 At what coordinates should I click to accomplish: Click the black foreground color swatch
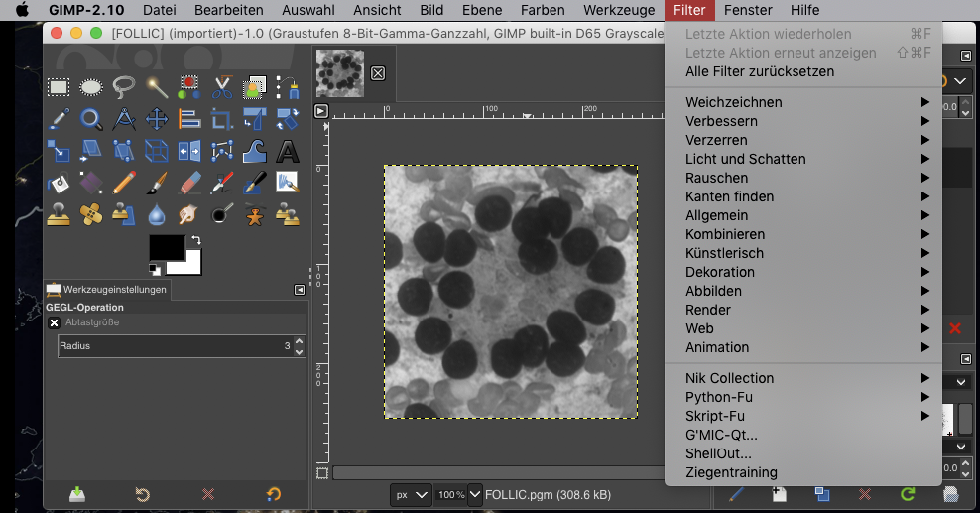[166, 246]
